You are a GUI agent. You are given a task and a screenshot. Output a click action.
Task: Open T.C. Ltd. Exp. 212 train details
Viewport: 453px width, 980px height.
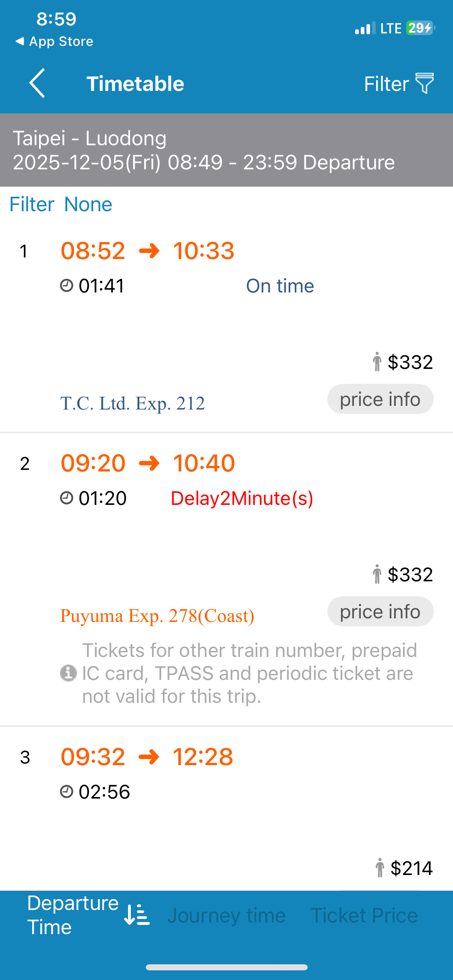132,403
